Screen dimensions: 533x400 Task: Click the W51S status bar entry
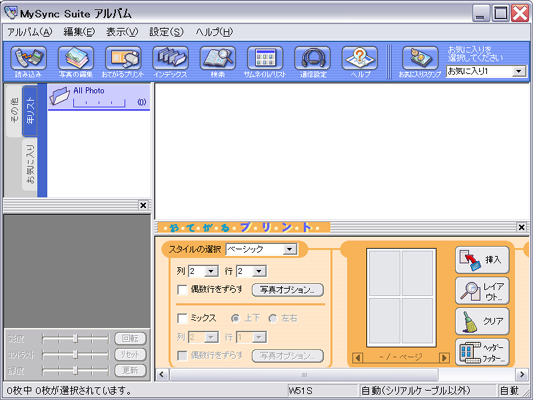(x=300, y=391)
